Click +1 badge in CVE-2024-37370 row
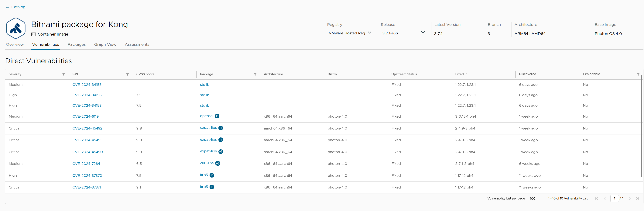 [x=212, y=175]
